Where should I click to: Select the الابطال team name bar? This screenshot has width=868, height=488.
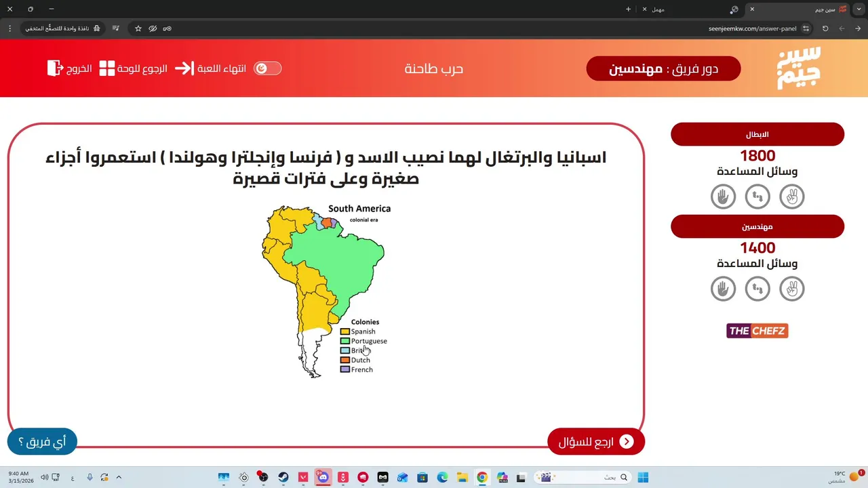pyautogui.click(x=757, y=134)
